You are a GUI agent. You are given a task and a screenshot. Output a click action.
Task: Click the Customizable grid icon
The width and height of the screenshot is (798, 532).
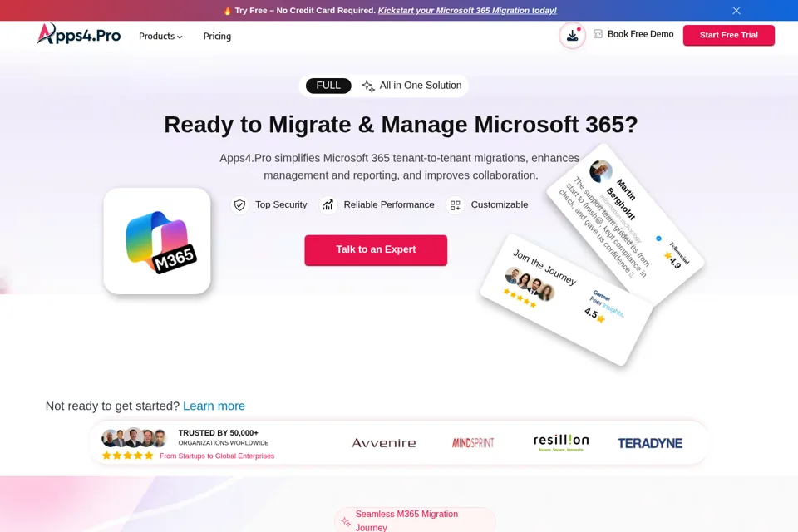point(455,205)
